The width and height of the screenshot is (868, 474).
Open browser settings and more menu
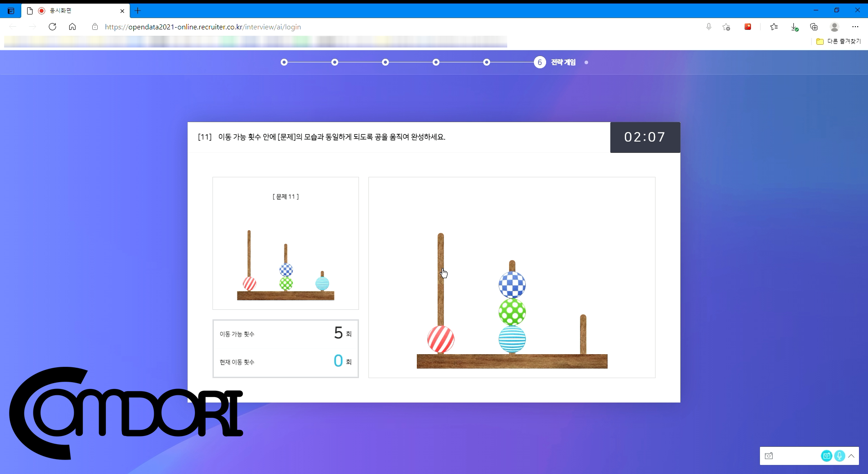(x=855, y=27)
